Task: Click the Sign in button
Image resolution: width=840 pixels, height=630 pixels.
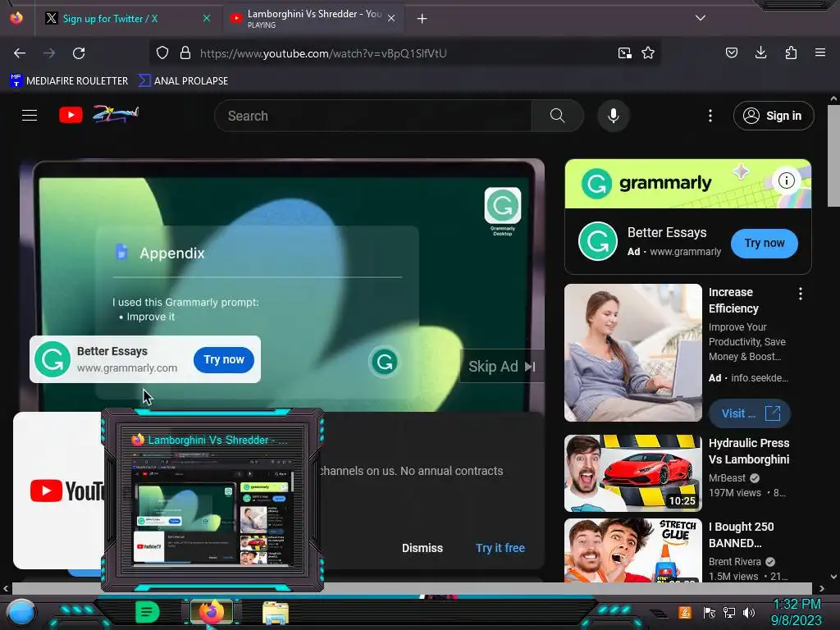Action: (x=774, y=116)
